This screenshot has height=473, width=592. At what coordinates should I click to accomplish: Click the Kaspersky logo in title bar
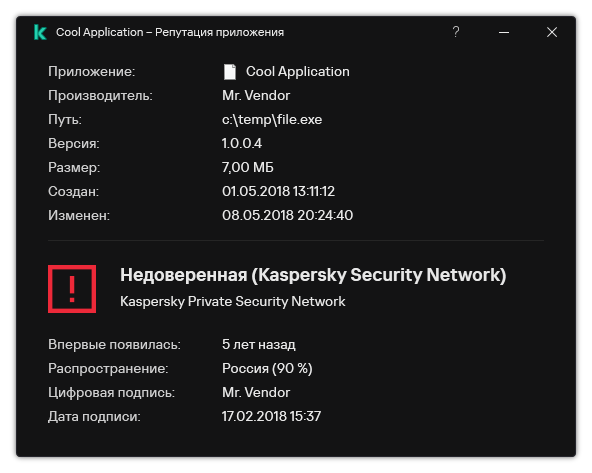(x=40, y=32)
